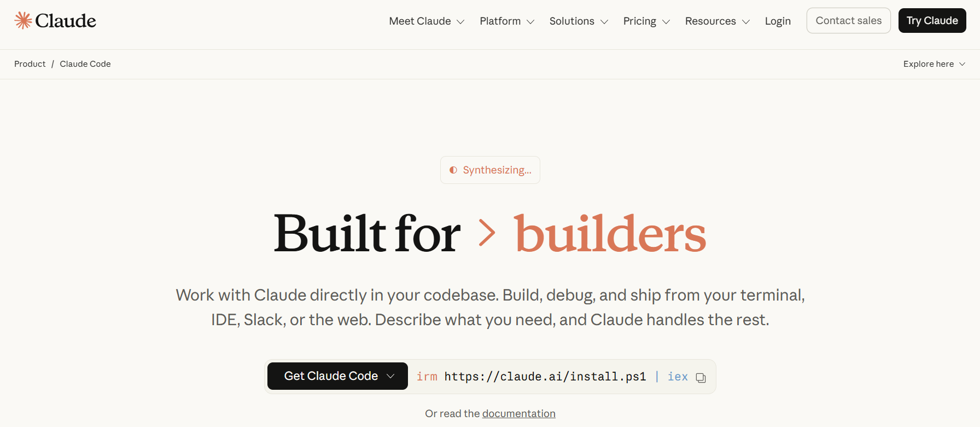Open the Meet Claude menu
This screenshot has height=427, width=980.
point(427,21)
